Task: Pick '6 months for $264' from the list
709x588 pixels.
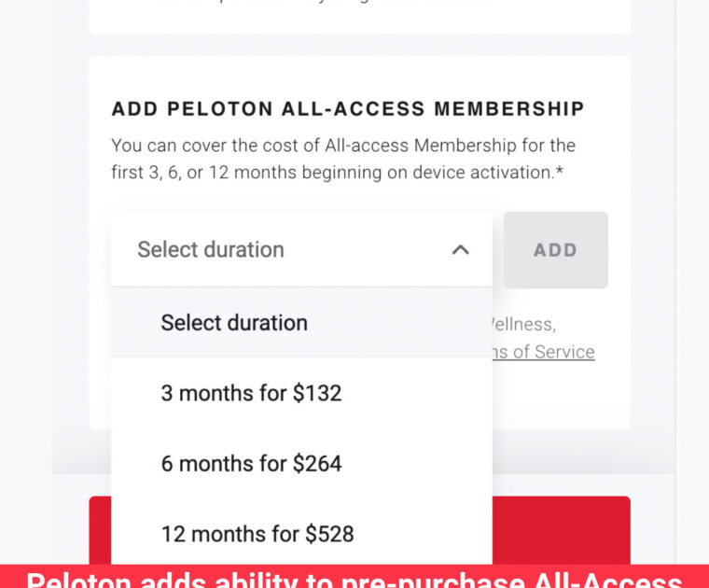Action: coord(251,464)
